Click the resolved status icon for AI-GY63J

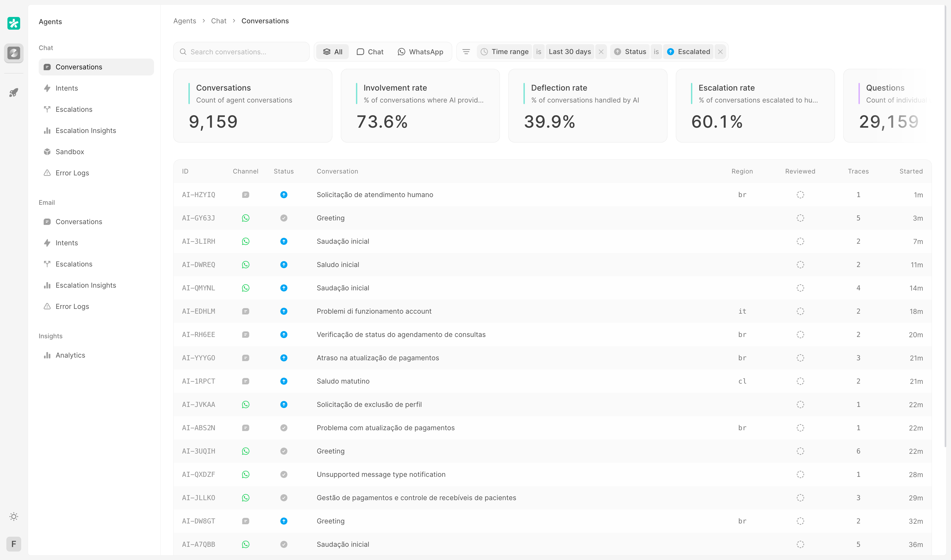click(x=284, y=218)
